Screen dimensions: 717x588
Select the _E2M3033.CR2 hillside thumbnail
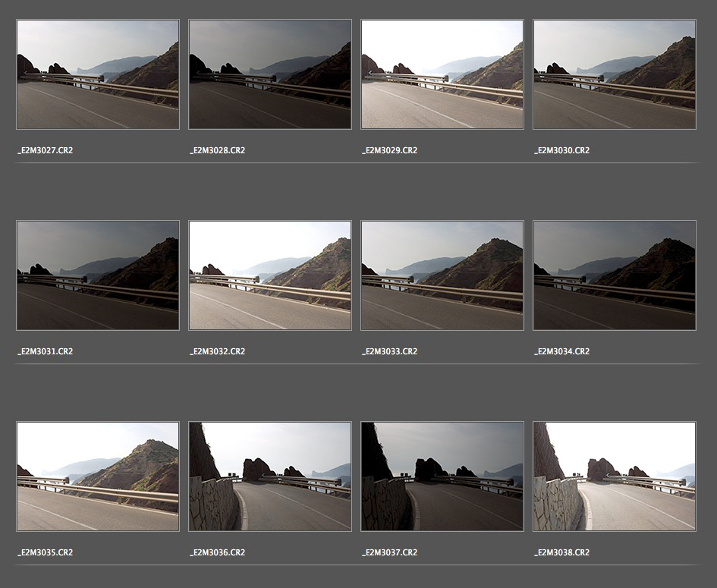coord(442,275)
